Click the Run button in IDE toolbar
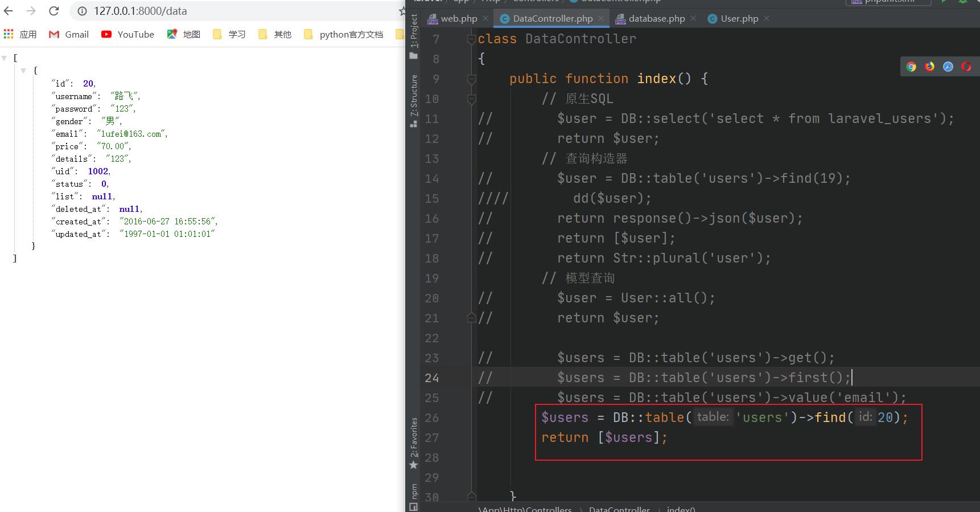This screenshot has width=980, height=512. pyautogui.click(x=944, y=2)
